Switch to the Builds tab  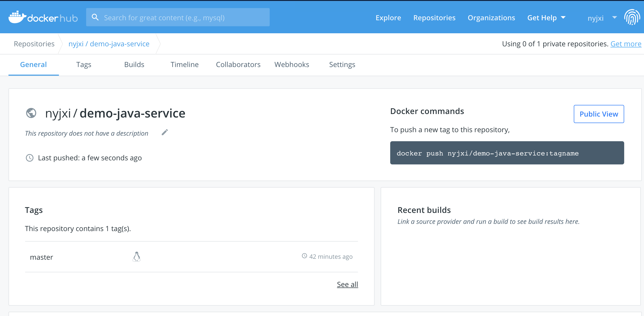pyautogui.click(x=134, y=64)
